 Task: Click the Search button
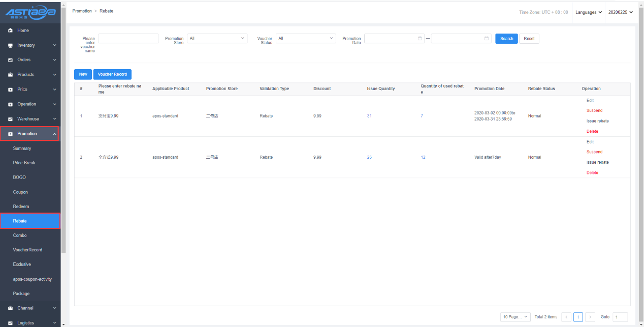pos(506,39)
